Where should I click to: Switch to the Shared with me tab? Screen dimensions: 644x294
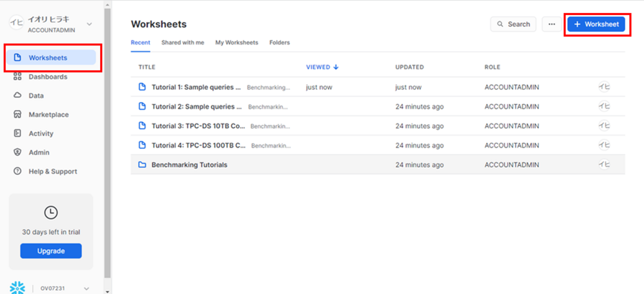click(x=182, y=42)
